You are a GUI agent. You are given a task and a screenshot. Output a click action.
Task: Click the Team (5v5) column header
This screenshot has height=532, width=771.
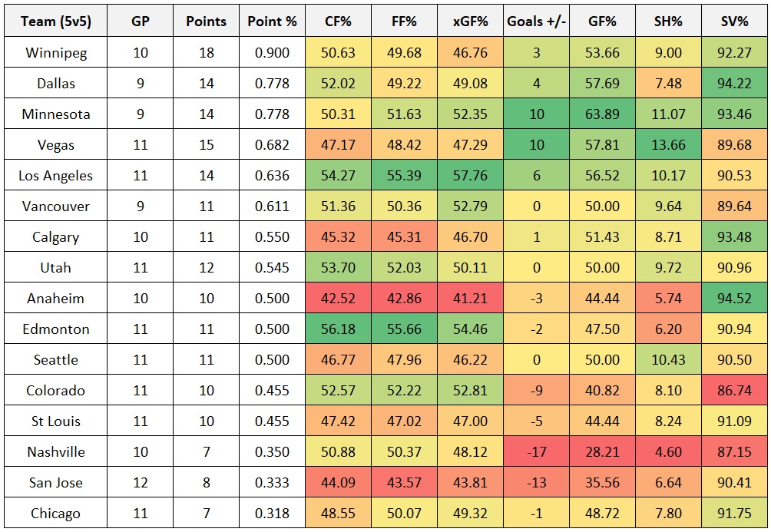[56, 21]
